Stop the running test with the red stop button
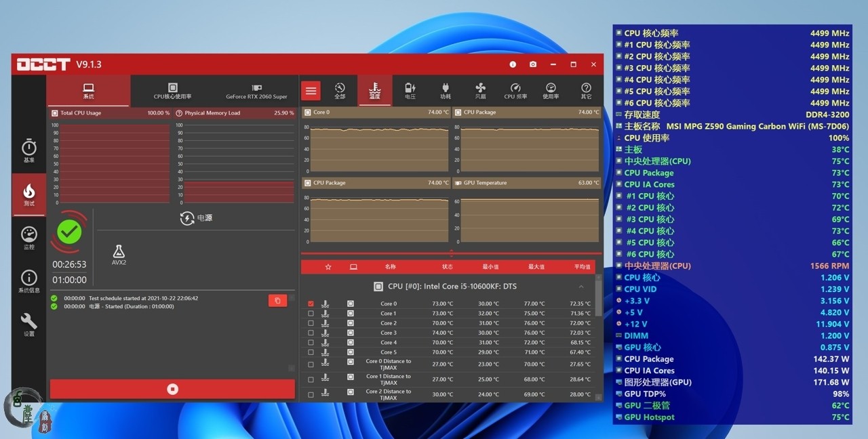 pos(172,389)
